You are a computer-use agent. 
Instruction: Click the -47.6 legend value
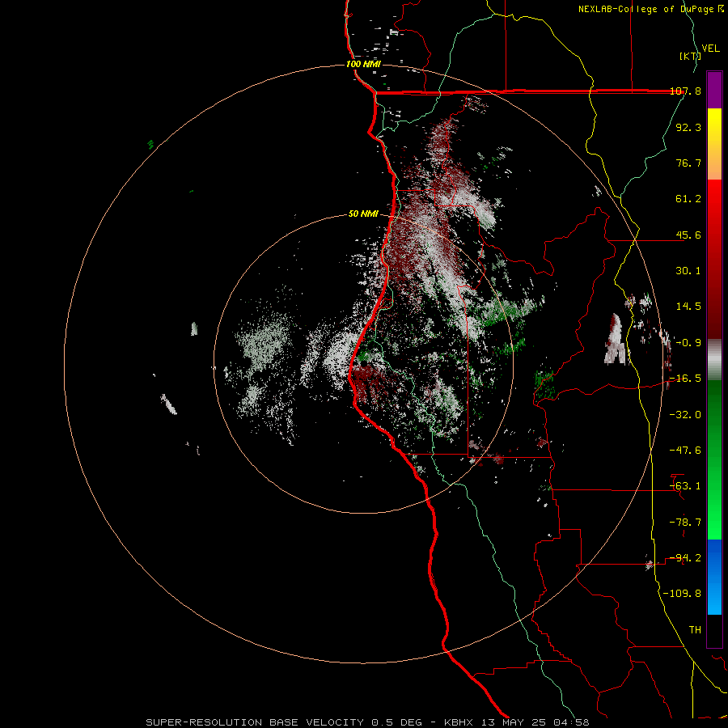685,451
